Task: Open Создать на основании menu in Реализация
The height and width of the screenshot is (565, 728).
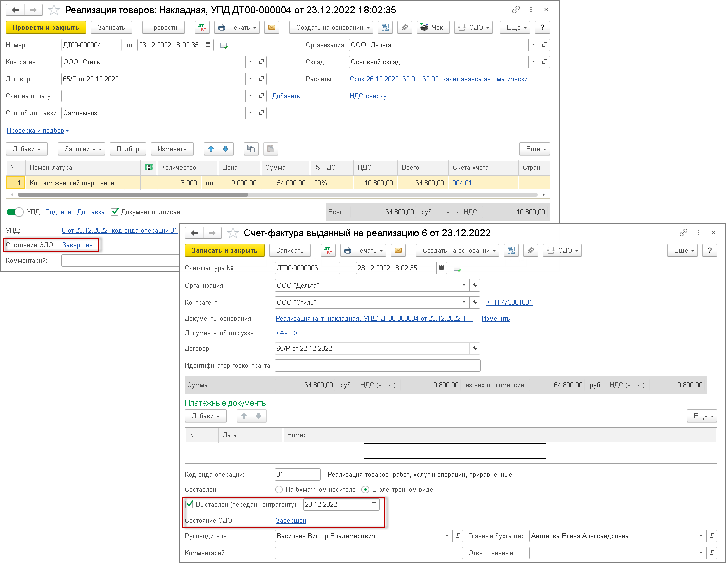Action: (x=331, y=27)
